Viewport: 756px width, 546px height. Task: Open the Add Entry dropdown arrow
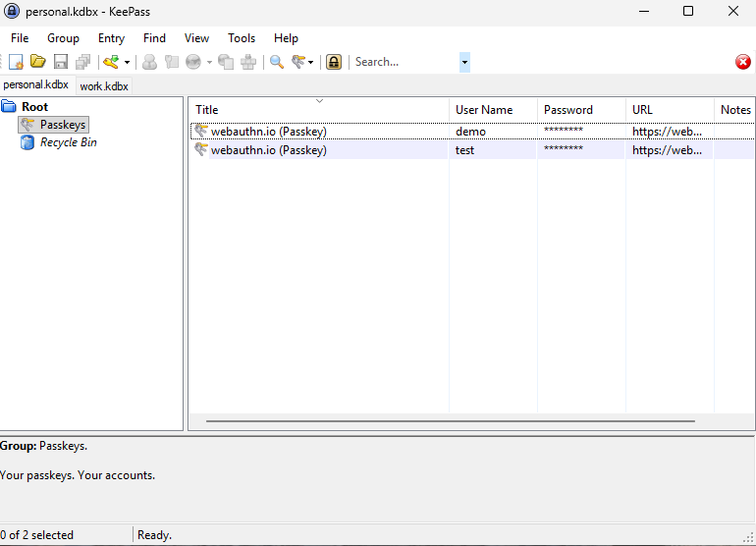click(127, 62)
